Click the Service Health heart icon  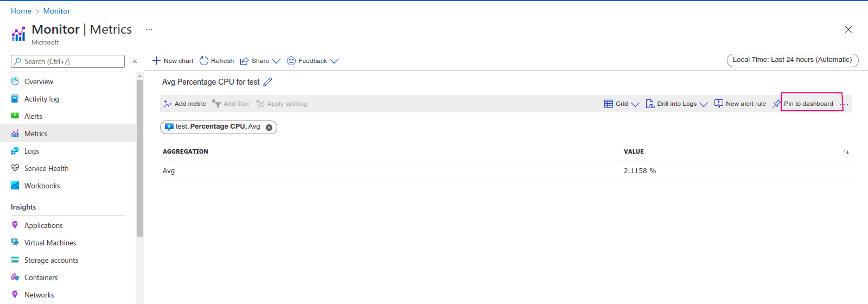[15, 168]
